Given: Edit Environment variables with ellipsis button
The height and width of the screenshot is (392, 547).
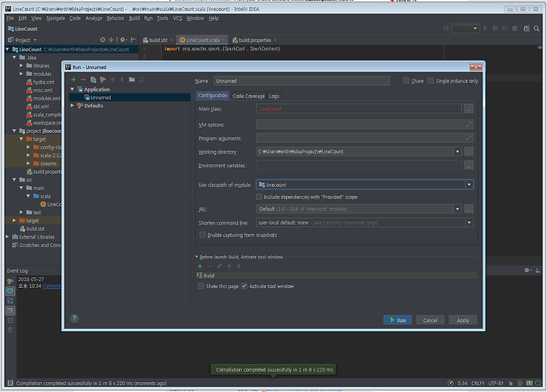Looking at the screenshot, I should (x=469, y=166).
